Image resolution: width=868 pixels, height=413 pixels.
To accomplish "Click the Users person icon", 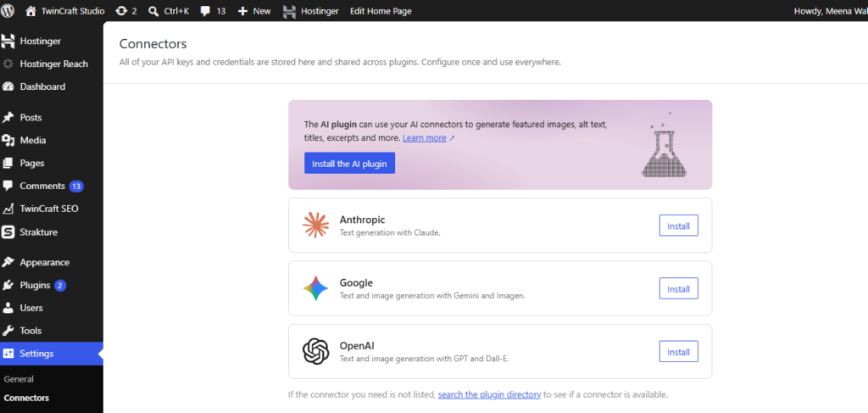I will click(x=8, y=308).
